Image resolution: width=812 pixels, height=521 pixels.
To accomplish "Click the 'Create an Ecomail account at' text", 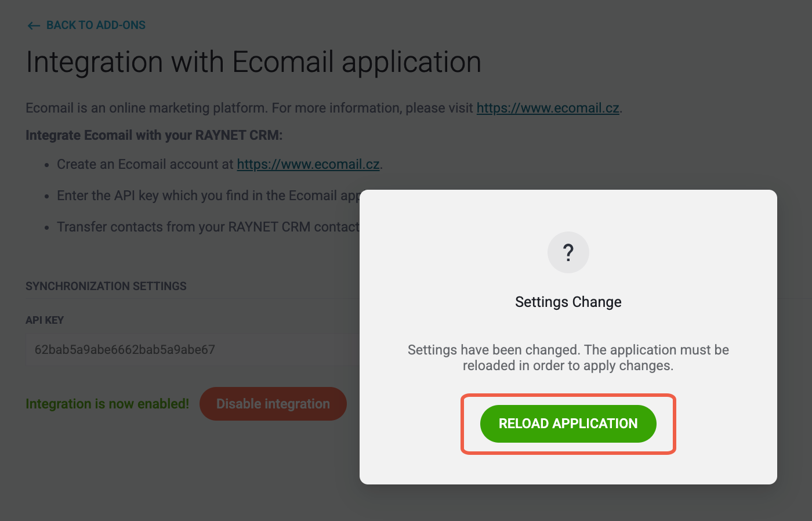I will (145, 164).
